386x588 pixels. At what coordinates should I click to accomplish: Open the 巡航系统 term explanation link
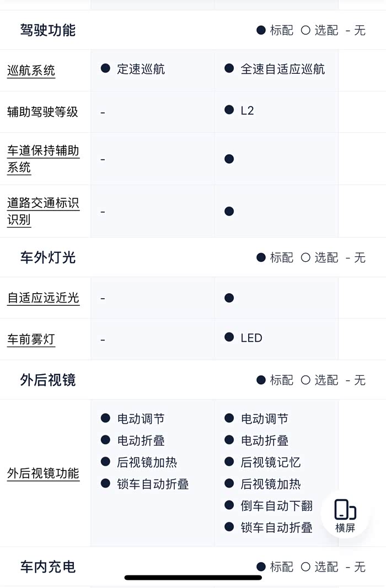point(31,71)
